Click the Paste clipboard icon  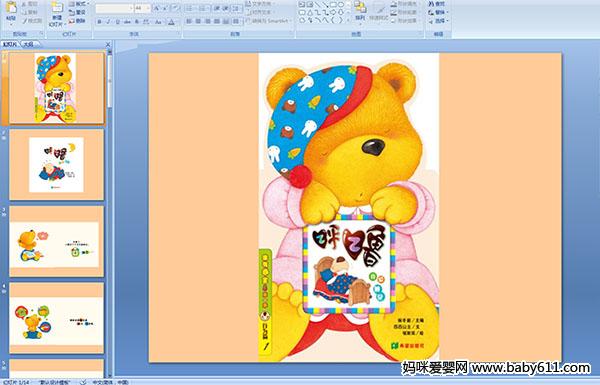click(11, 8)
